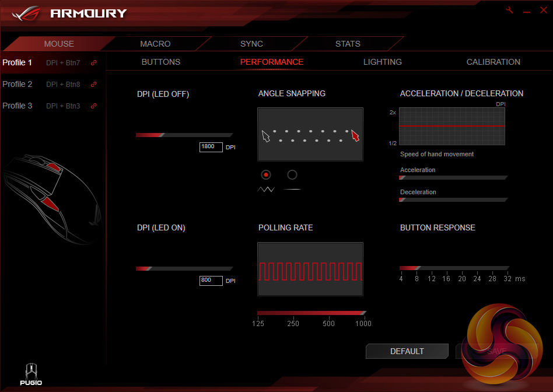Select the Pugio device icon

click(x=31, y=374)
